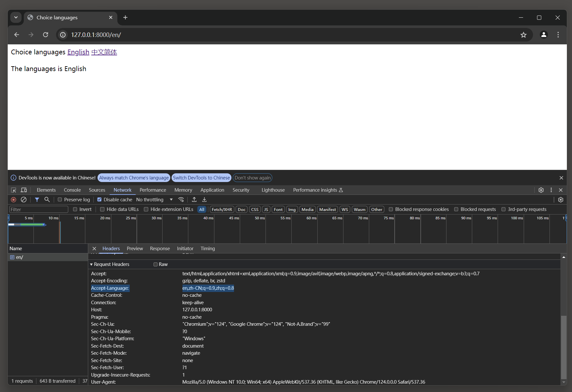Clear the network log
This screenshot has width=572, height=392.
[23, 200]
